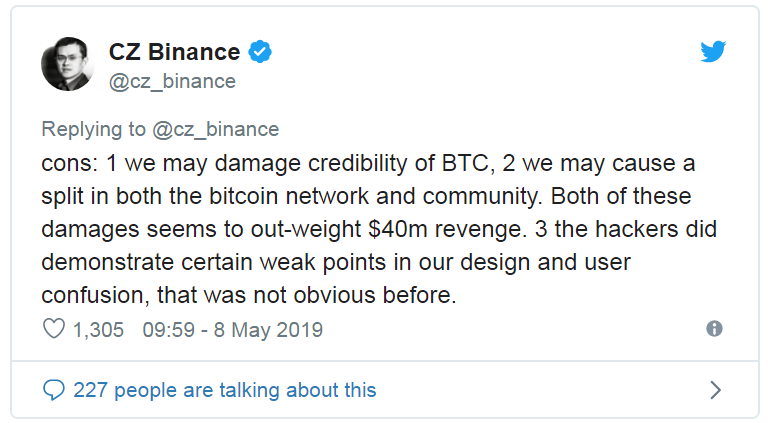Click the 1,305 likes count

[99, 329]
